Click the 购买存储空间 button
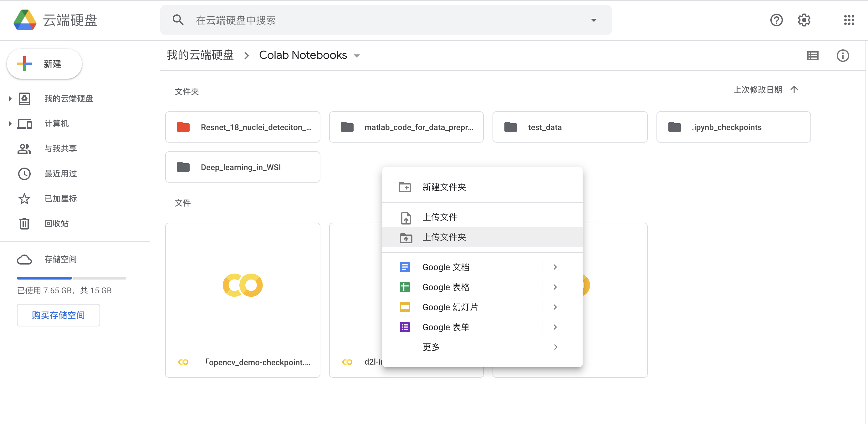868x424 pixels. pos(58,315)
